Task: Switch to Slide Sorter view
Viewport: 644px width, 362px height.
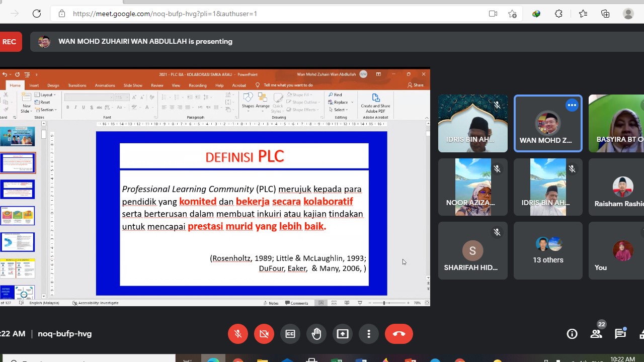Action: pyautogui.click(x=334, y=303)
